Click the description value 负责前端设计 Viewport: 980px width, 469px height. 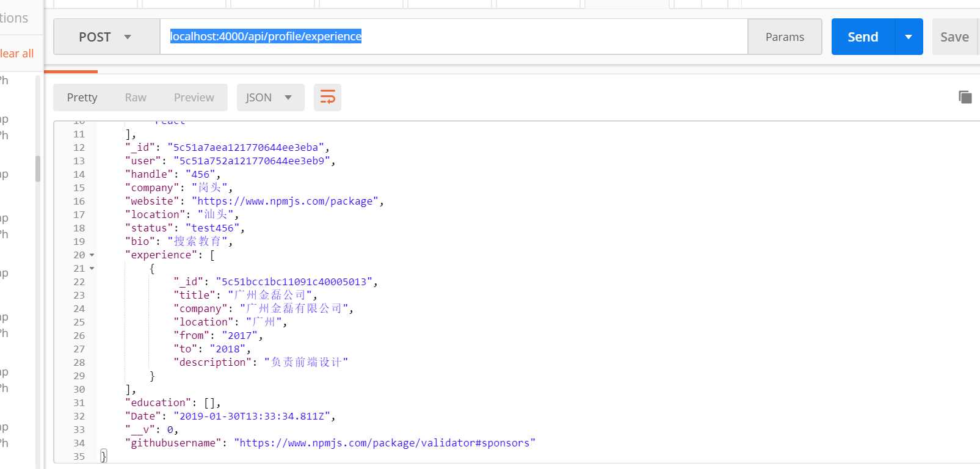[x=306, y=363]
